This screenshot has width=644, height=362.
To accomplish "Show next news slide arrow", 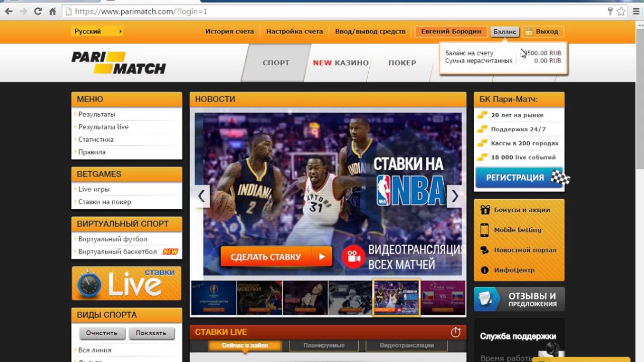I will (x=455, y=196).
